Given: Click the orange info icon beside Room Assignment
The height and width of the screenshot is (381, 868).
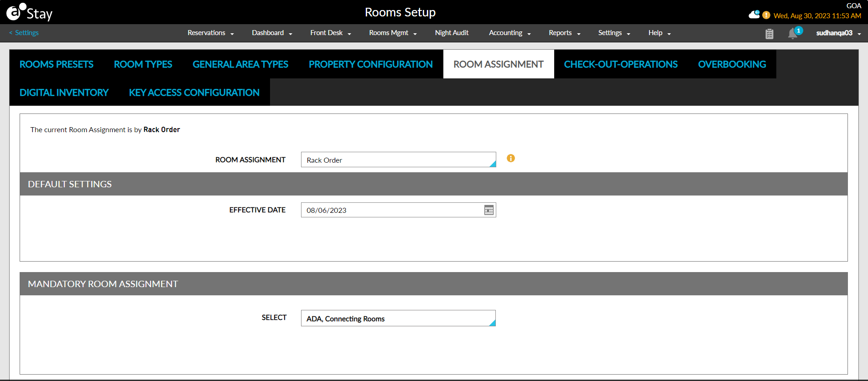Looking at the screenshot, I should (511, 158).
